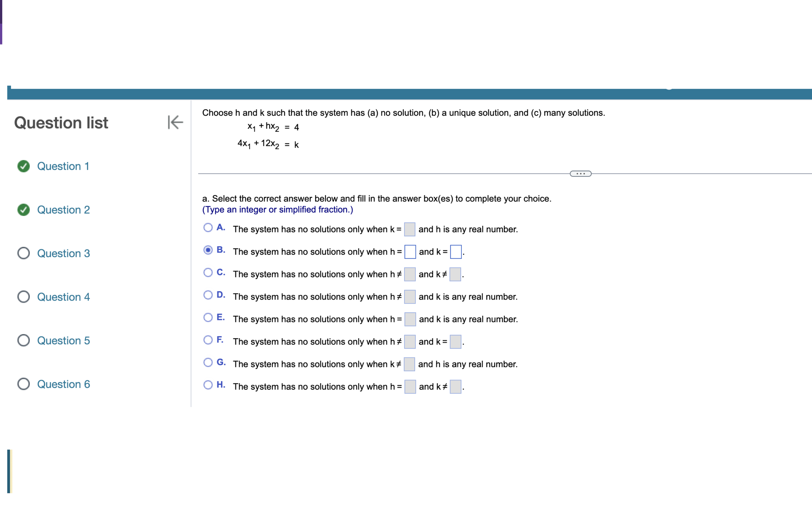
Task: Collapse the Question list panel
Action: pos(175,123)
